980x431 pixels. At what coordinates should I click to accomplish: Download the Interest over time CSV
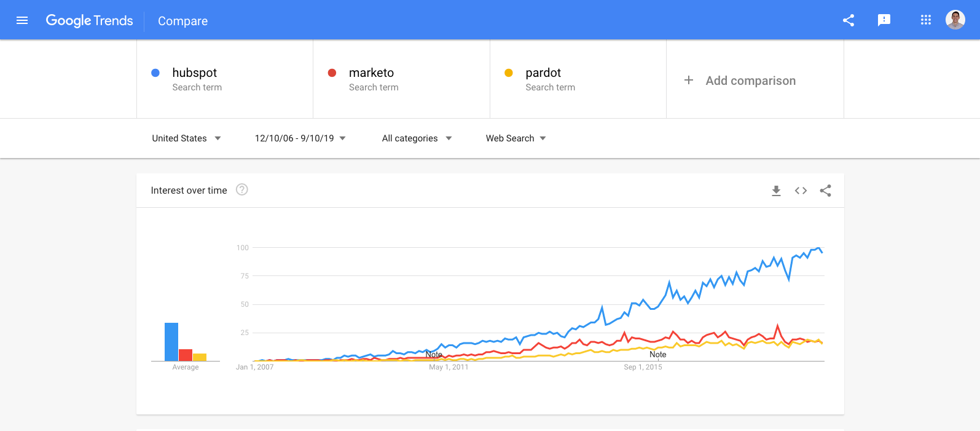point(776,191)
